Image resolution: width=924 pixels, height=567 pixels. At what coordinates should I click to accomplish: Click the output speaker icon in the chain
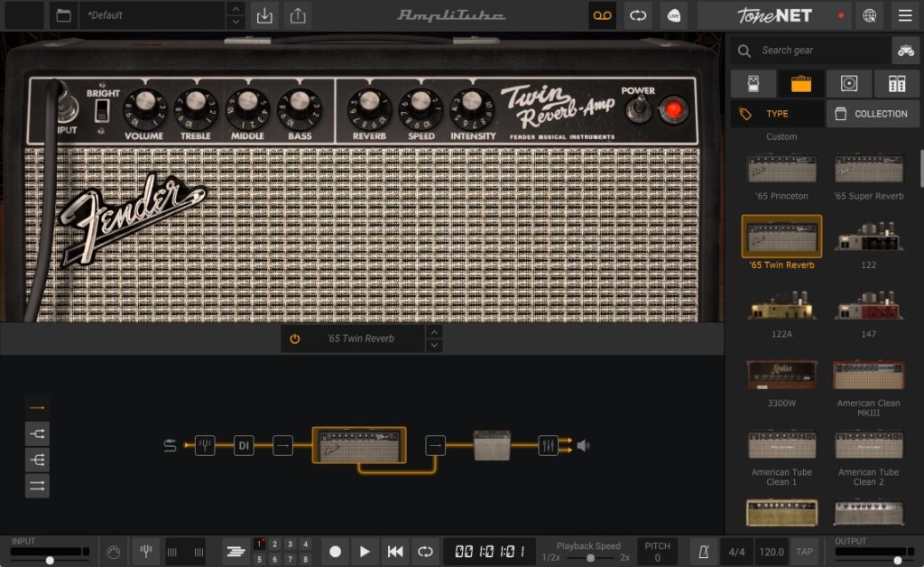click(x=584, y=445)
